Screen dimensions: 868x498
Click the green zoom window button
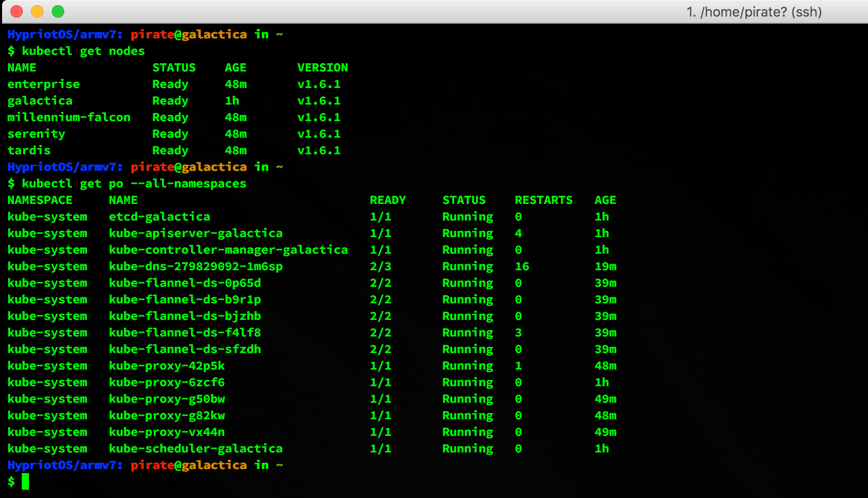(58, 11)
